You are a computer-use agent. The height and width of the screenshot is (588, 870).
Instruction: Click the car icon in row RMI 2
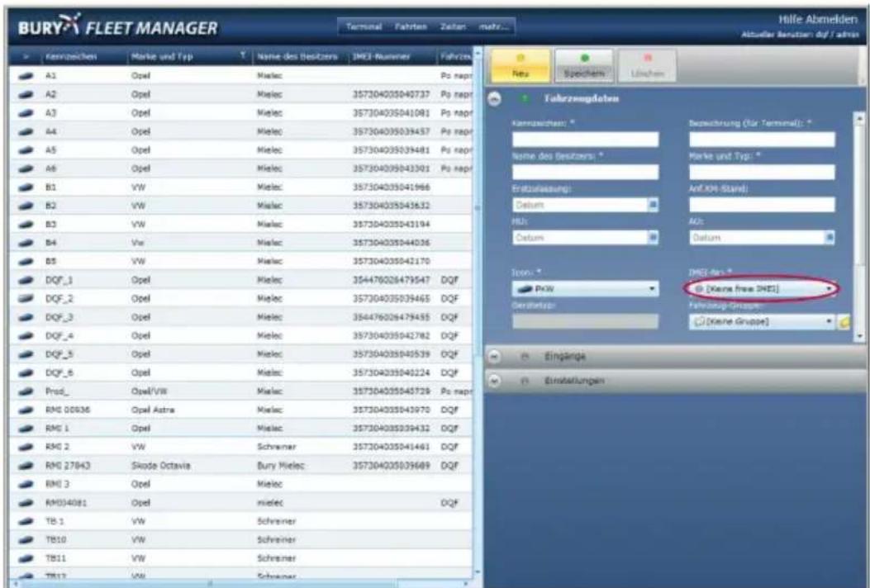pyautogui.click(x=26, y=447)
